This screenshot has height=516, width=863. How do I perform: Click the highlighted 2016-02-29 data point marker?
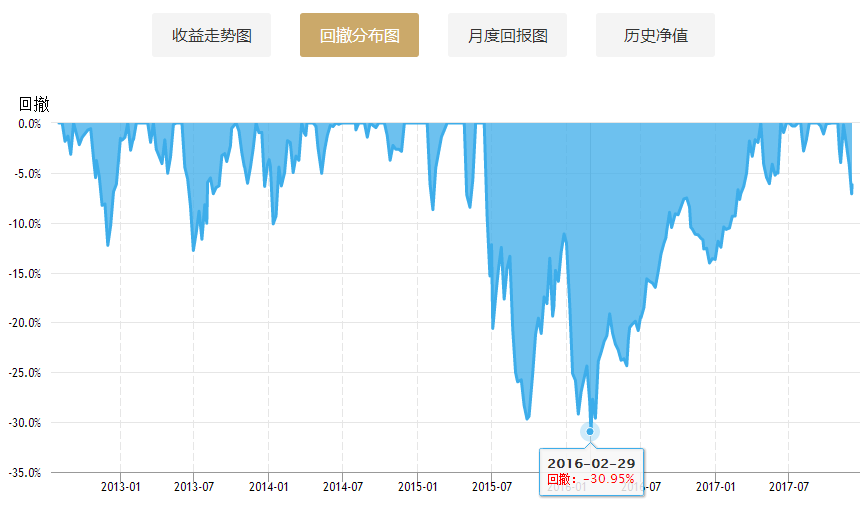pos(590,432)
